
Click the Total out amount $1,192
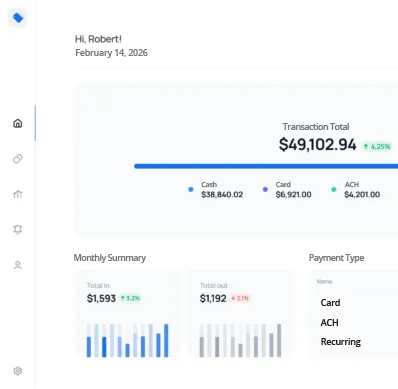point(213,298)
